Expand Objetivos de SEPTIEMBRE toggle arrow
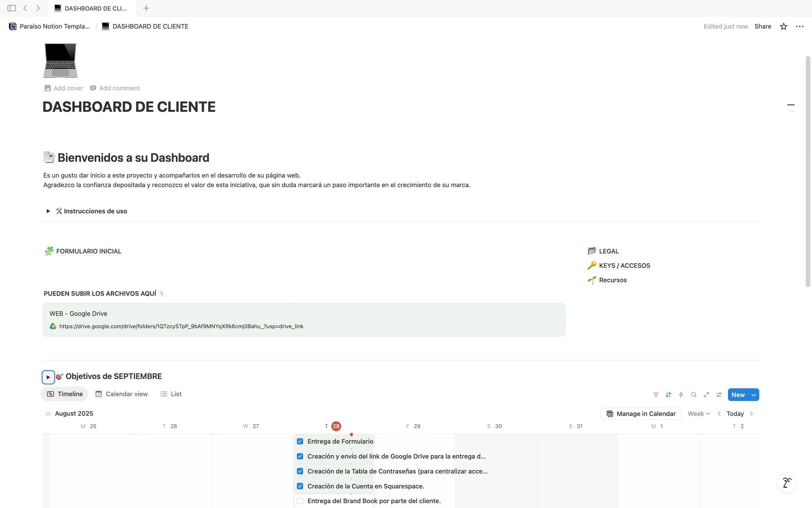The width and height of the screenshot is (812, 508). pyautogui.click(x=48, y=377)
